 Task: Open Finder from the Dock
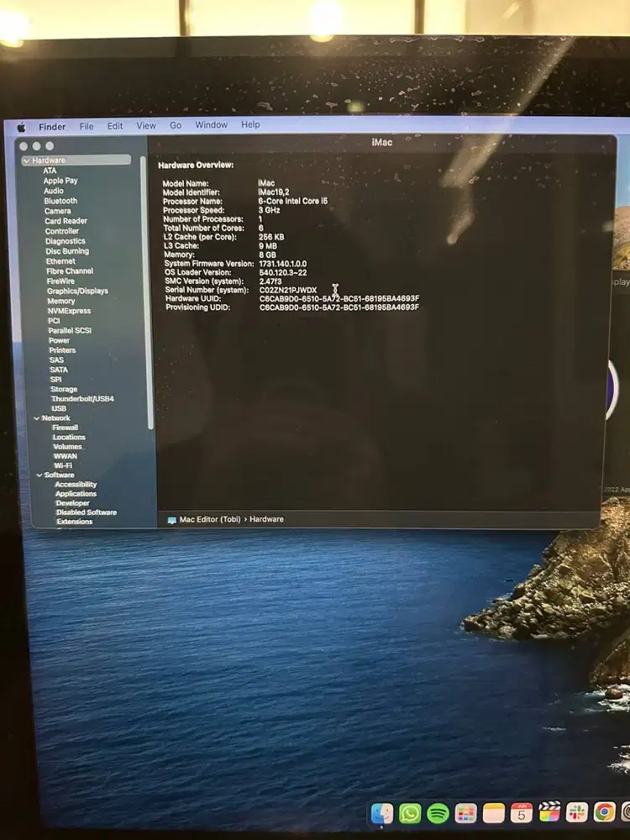click(x=382, y=813)
